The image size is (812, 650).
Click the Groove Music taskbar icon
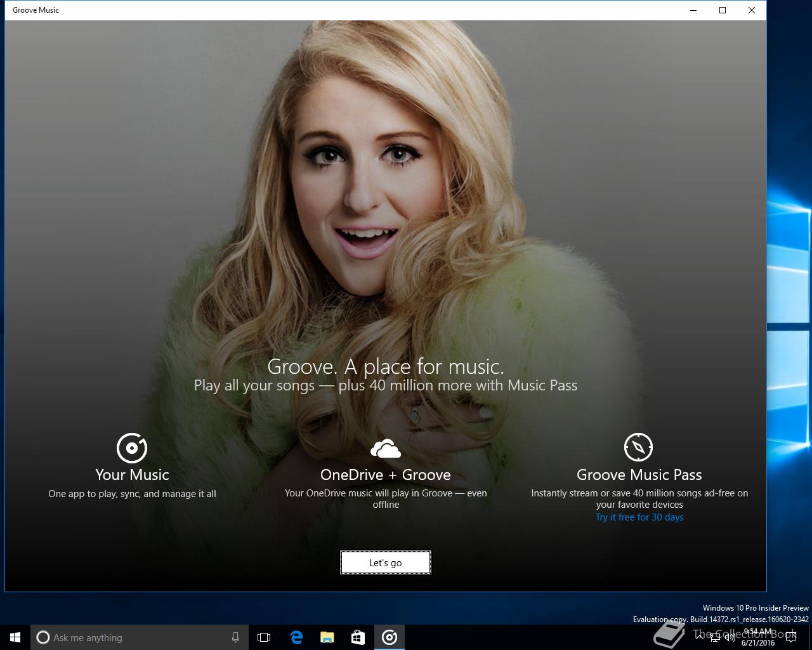390,637
